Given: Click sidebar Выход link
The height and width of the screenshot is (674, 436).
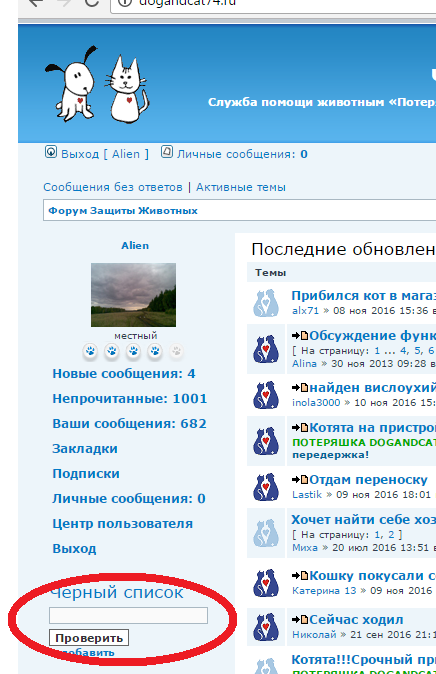Looking at the screenshot, I should click(x=74, y=548).
